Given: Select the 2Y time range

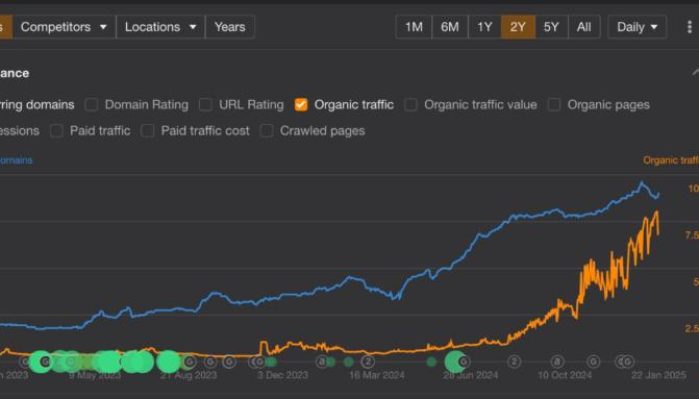Looking at the screenshot, I should coord(518,27).
